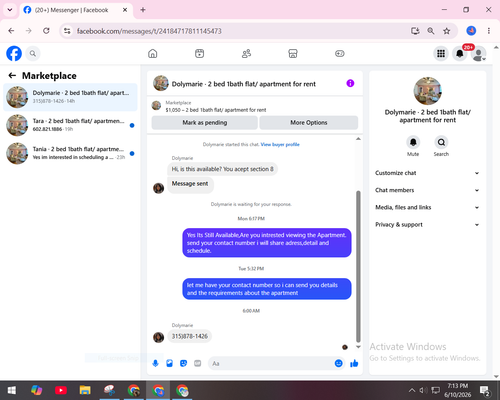Choose a GIF icon
Image resolution: width=500 pixels, height=400 pixels.
coord(198,363)
